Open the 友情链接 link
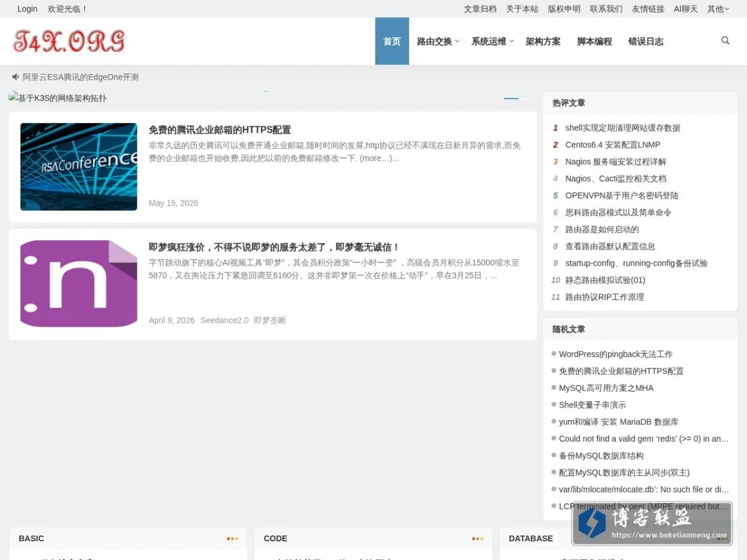747x560 pixels. pyautogui.click(x=648, y=9)
